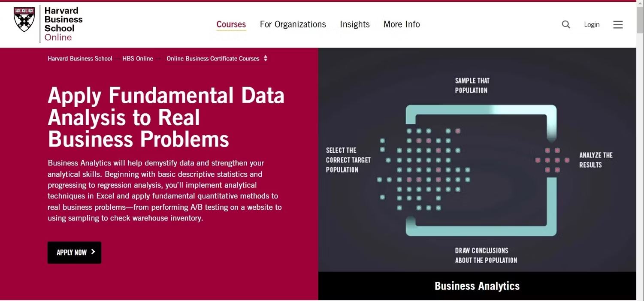Viewport: 644px width, 301px height.
Task: Click the Harvard Business School Online wordmark
Action: (x=63, y=24)
